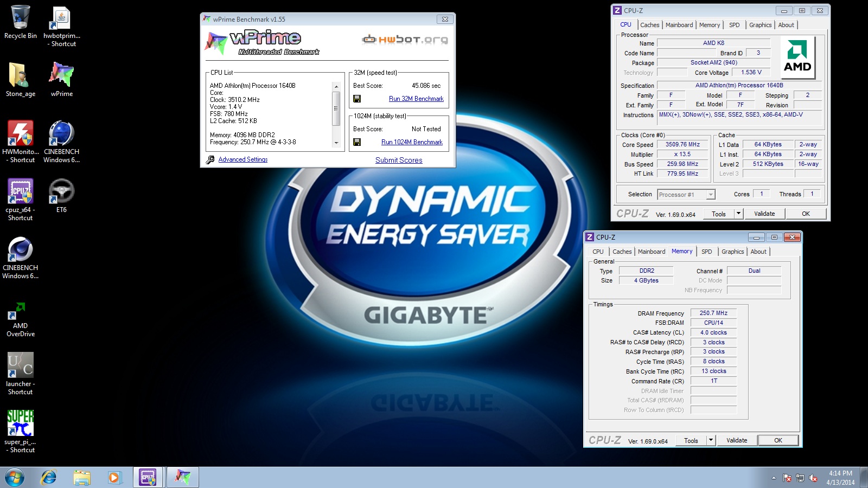Click the volume icon in system tray
Image resolution: width=868 pixels, height=488 pixels.
pos(813,478)
